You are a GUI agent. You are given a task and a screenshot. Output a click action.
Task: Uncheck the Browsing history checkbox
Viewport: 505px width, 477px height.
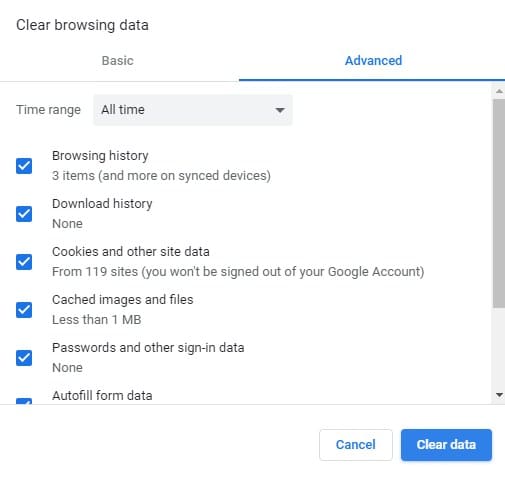click(x=24, y=166)
